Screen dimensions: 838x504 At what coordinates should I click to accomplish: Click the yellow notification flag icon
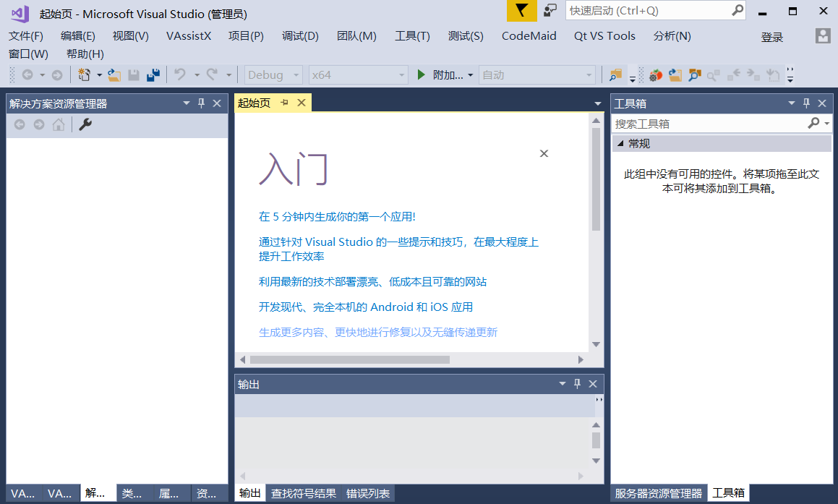521,11
